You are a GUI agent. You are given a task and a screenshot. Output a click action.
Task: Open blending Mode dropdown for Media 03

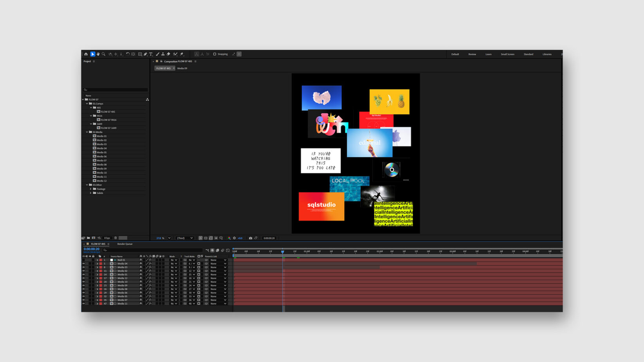pyautogui.click(x=173, y=267)
